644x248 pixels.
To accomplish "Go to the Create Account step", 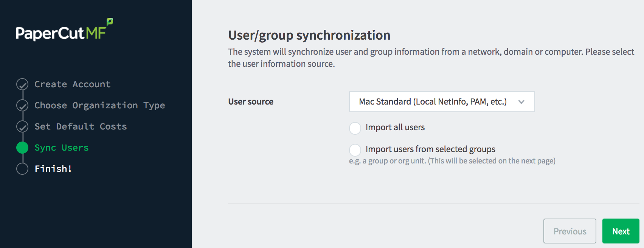I will (73, 84).
